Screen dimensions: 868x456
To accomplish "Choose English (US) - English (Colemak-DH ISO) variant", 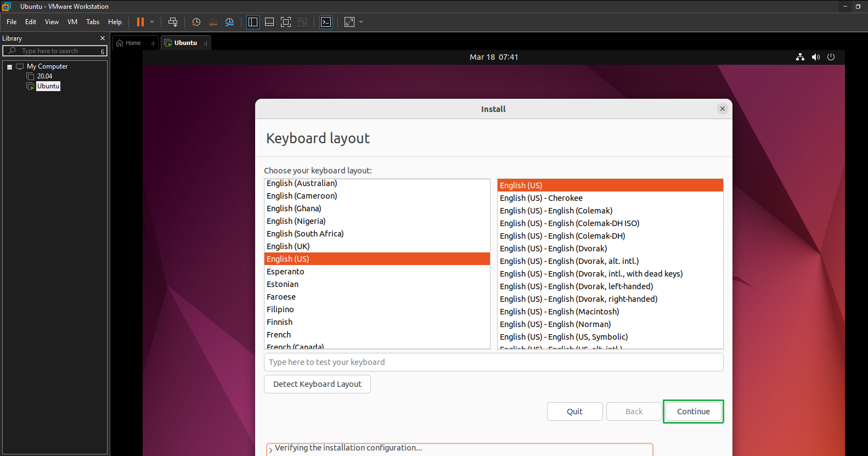I will tap(610, 223).
